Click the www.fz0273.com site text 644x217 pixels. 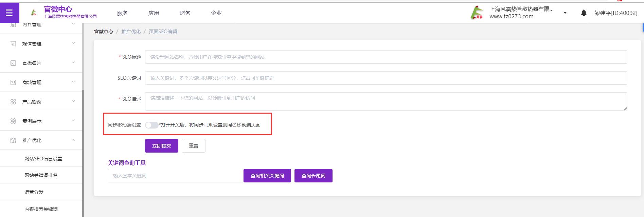click(x=512, y=16)
